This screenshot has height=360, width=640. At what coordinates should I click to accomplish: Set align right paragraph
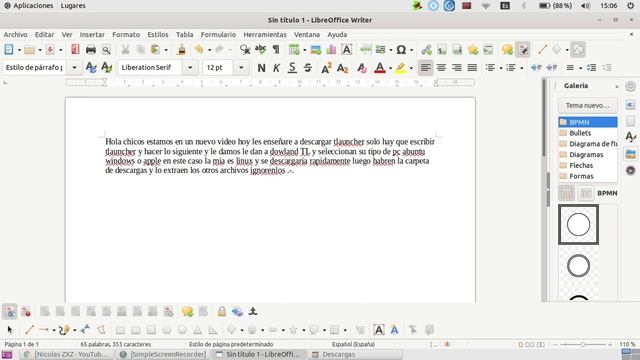click(x=456, y=68)
